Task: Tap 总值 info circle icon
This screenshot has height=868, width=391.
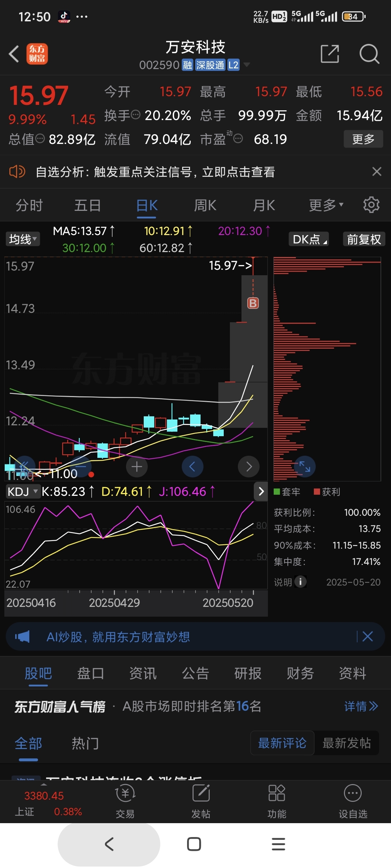Action: point(40,139)
